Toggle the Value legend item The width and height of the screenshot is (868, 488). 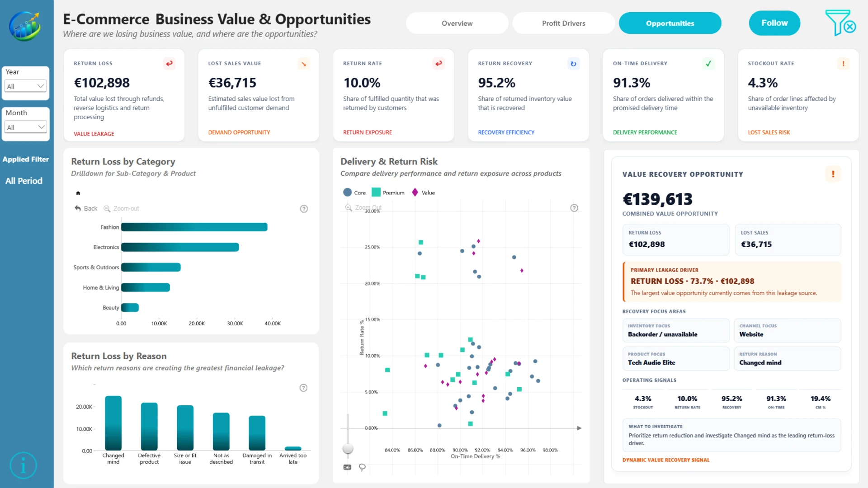(x=423, y=192)
